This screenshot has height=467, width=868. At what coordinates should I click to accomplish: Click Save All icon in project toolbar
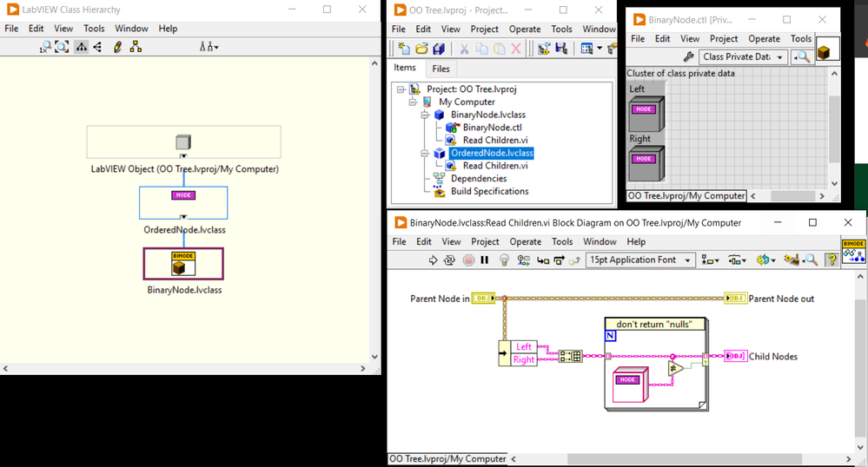point(439,49)
